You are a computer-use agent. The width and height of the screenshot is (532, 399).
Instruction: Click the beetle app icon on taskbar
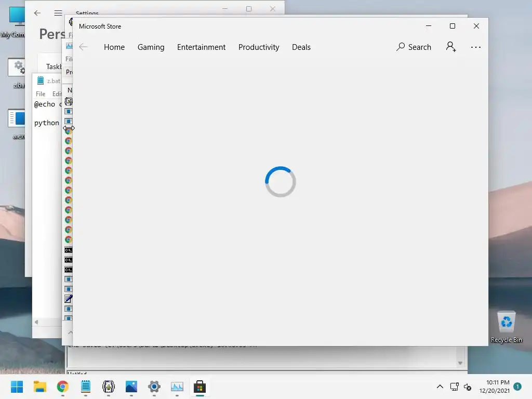(109, 387)
